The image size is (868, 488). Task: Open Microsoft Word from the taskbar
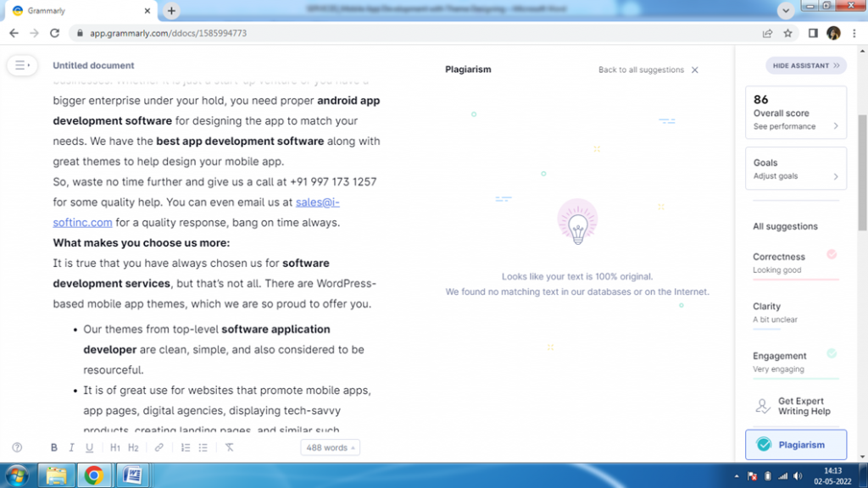click(x=132, y=475)
